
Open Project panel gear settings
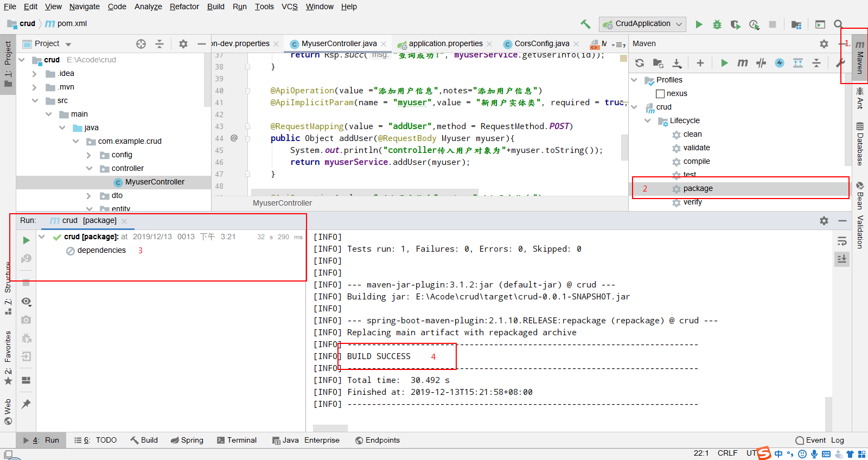pos(183,44)
